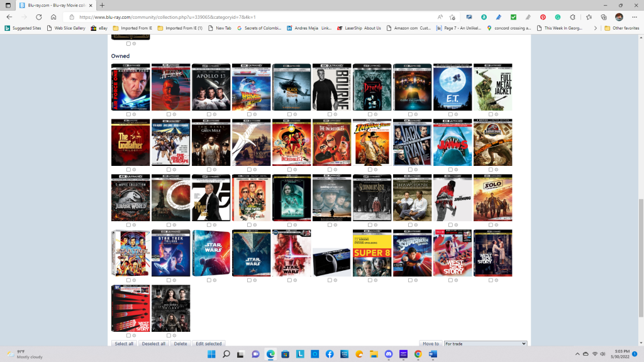Select the checkbox under Super 8 cover
This screenshot has height=362, width=644.
[x=370, y=280]
